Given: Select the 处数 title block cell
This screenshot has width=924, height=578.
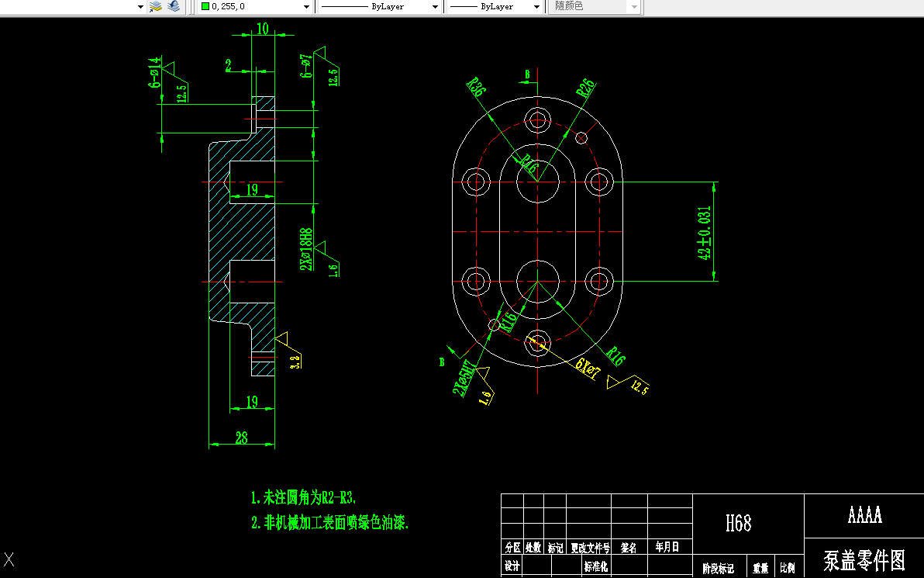Looking at the screenshot, I should pyautogui.click(x=533, y=547).
